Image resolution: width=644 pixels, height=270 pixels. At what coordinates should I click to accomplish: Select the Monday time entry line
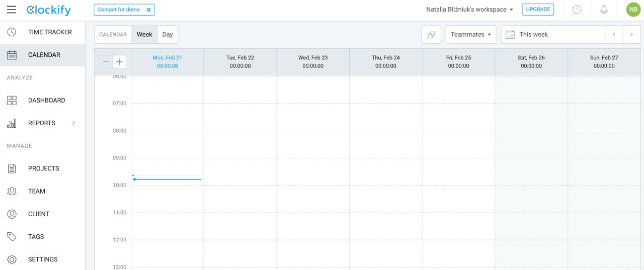pyautogui.click(x=167, y=179)
